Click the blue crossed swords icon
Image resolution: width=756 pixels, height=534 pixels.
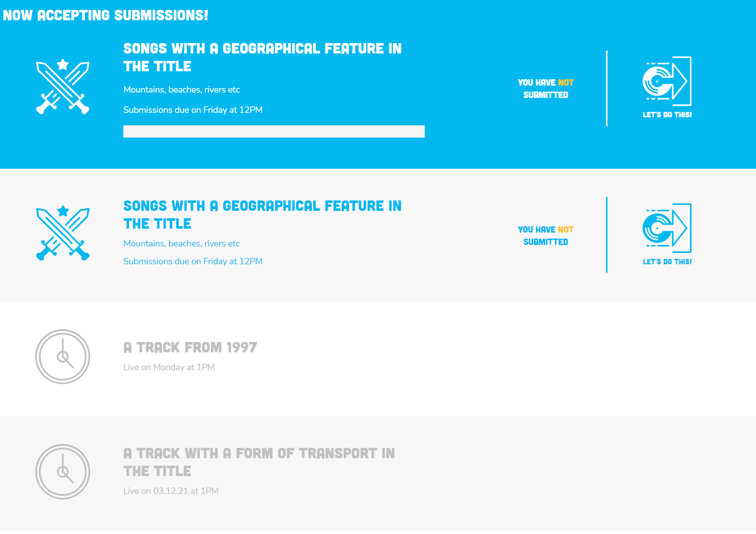(x=63, y=233)
